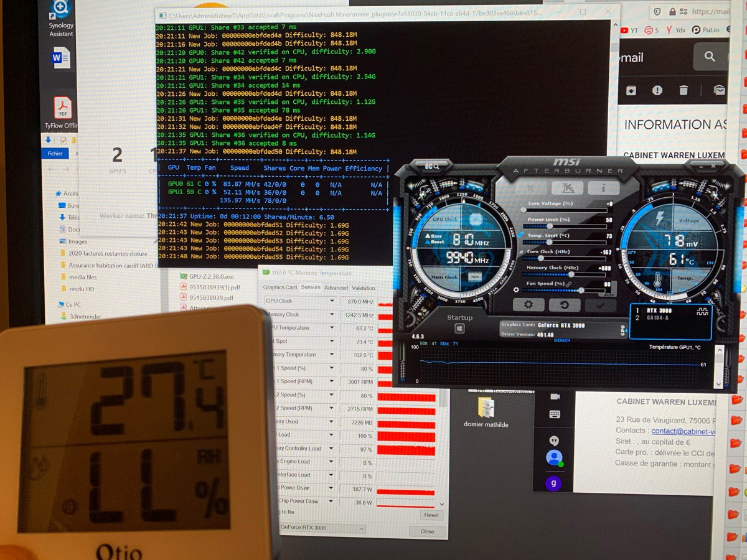Select GPU-Z.2.38.0.exe in File Explorer
The height and width of the screenshot is (560, 747).
pos(207,276)
